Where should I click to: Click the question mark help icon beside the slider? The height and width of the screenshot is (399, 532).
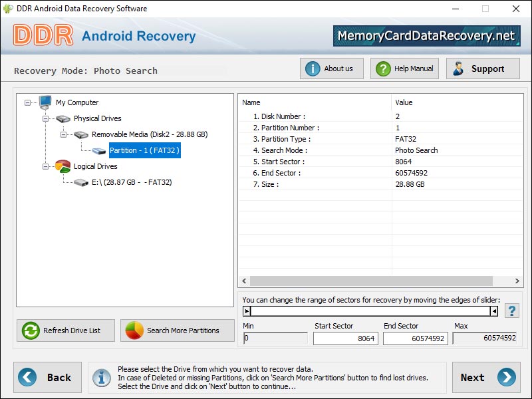tap(511, 309)
